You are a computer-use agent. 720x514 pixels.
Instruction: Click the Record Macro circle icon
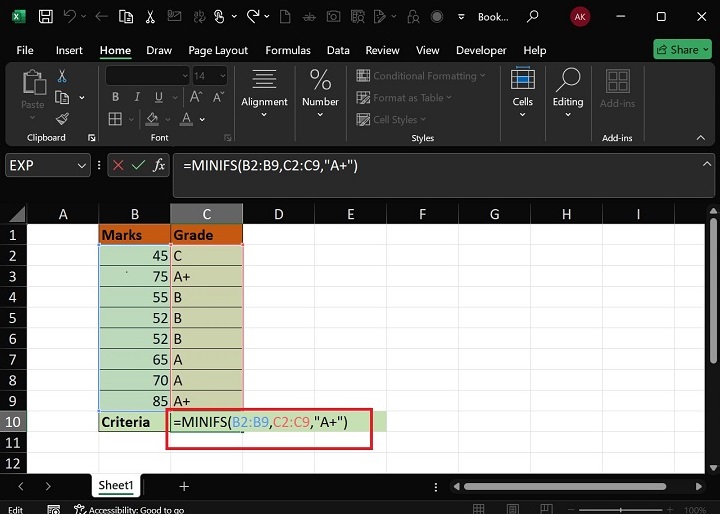437,17
